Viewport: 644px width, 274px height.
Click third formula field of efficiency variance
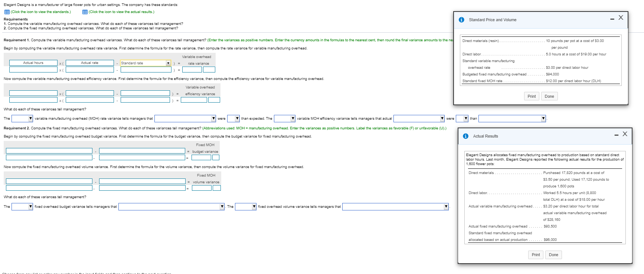coord(146,93)
